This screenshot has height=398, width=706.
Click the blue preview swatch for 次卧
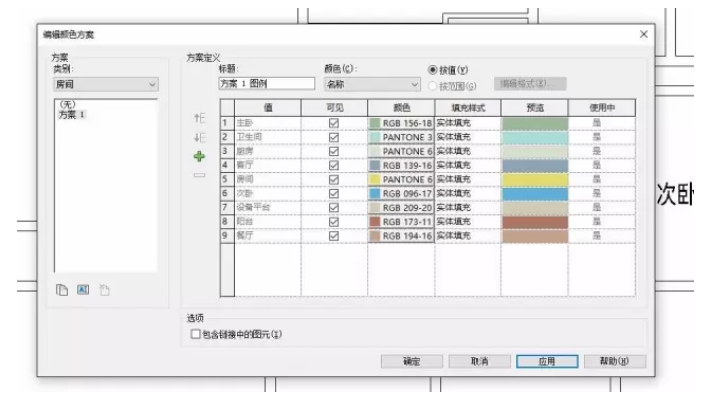(x=535, y=194)
